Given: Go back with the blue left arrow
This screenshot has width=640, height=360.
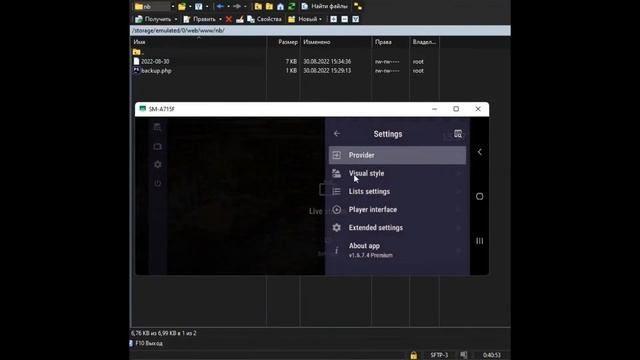Looking at the screenshot, I should point(220,6).
